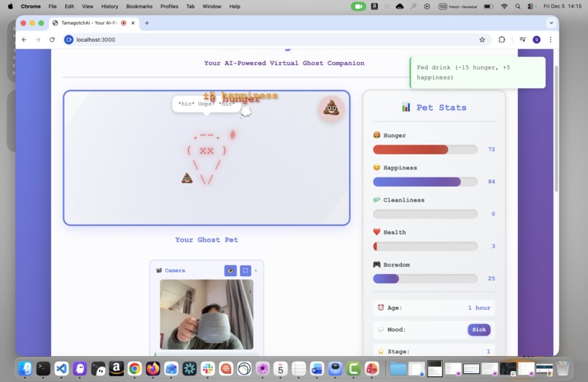The image size is (588, 382).
Task: Click the browser forward arrow
Action: pos(38,39)
